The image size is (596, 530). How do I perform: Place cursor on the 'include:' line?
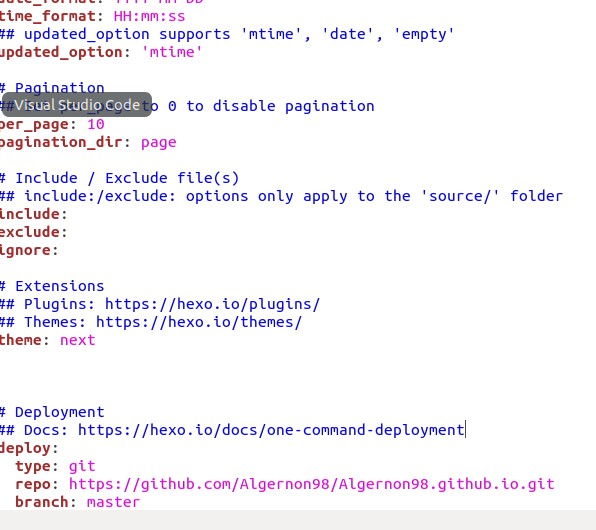coord(33,214)
